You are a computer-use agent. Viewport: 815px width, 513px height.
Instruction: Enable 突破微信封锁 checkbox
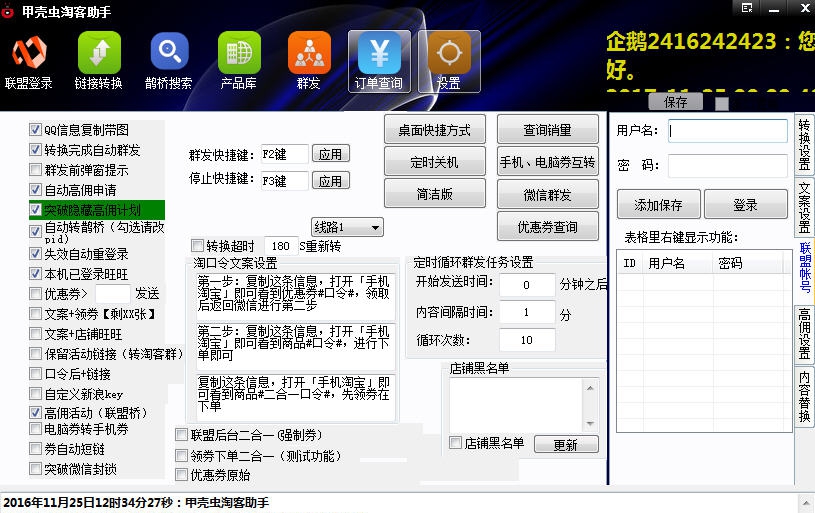point(35,469)
